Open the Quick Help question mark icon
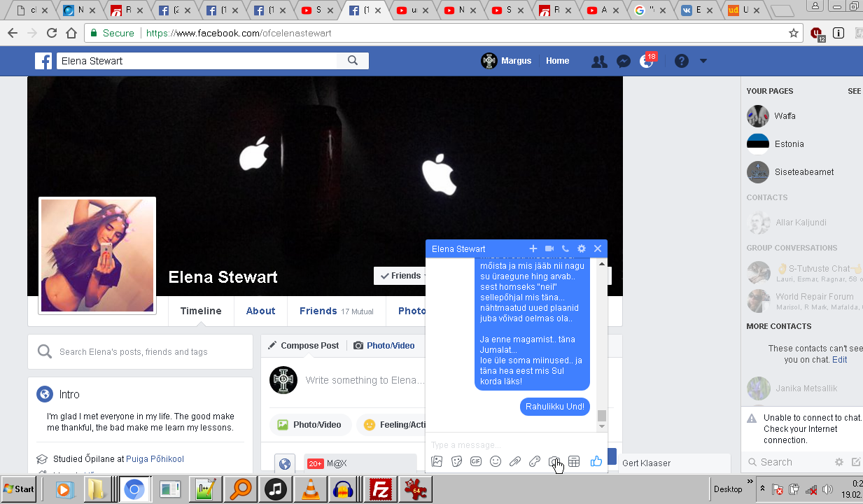The height and width of the screenshot is (504, 863). coord(682,61)
